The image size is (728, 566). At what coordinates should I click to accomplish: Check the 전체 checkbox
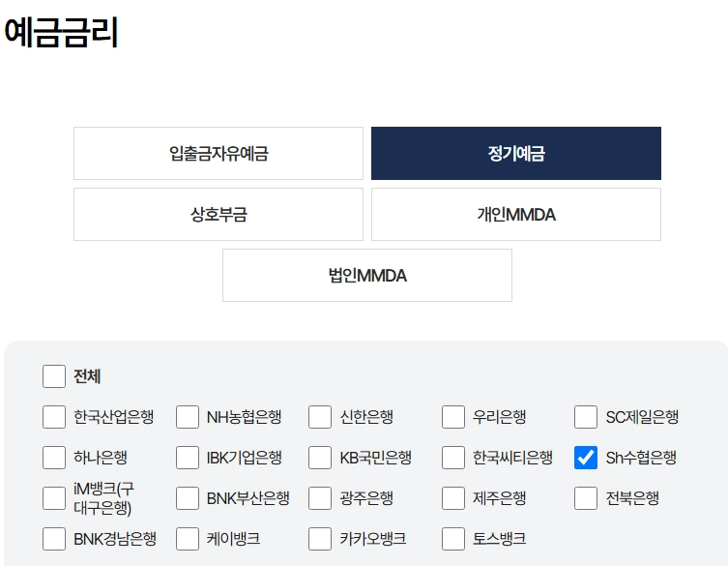tap(54, 376)
